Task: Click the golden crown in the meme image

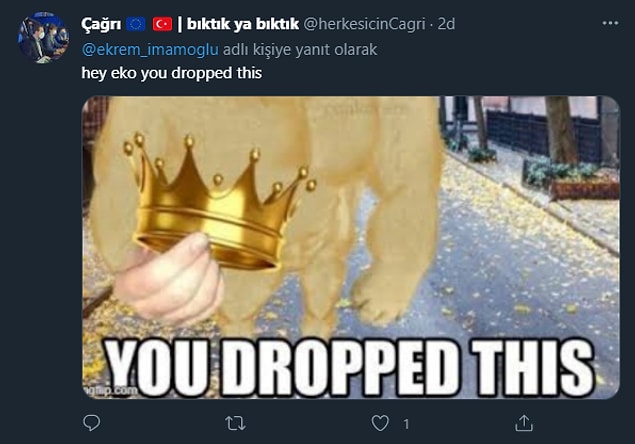Action: click(x=219, y=201)
